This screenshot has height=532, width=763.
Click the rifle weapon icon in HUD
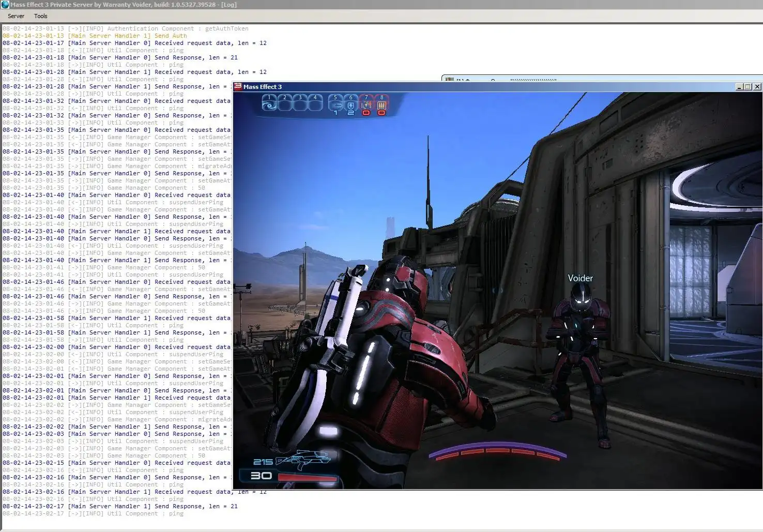tap(304, 459)
